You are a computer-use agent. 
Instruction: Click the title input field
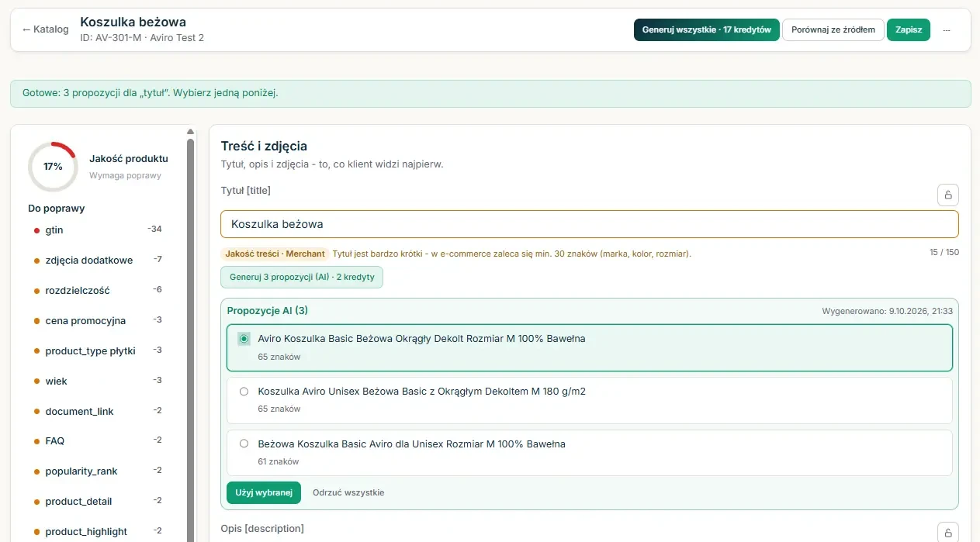click(590, 224)
